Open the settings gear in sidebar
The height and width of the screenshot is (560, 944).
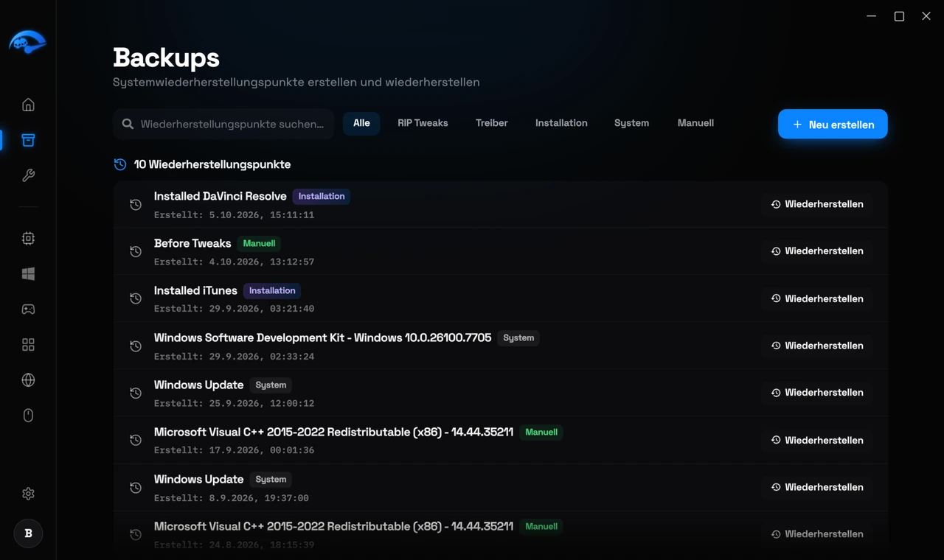[x=28, y=494]
